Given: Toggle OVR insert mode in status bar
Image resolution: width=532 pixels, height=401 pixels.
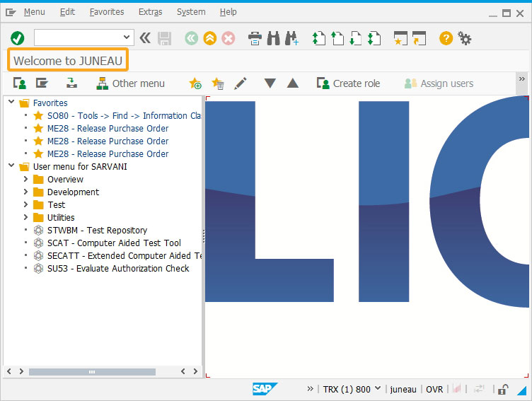Looking at the screenshot, I should tap(434, 389).
